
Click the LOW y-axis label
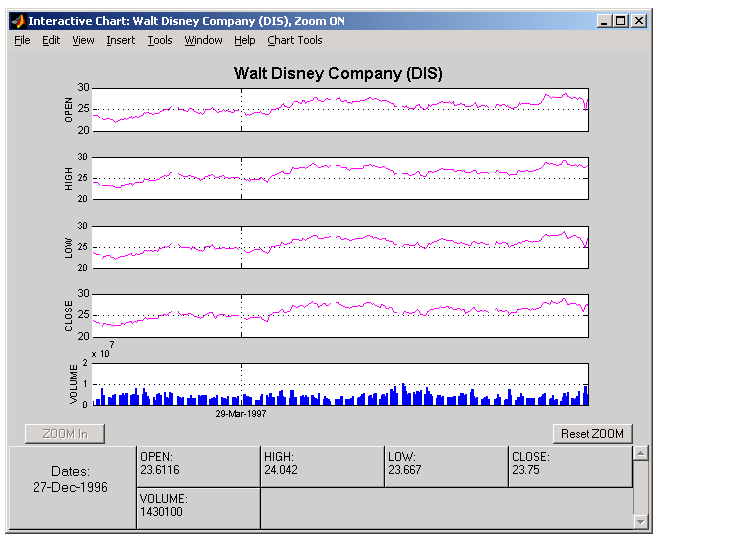point(69,248)
